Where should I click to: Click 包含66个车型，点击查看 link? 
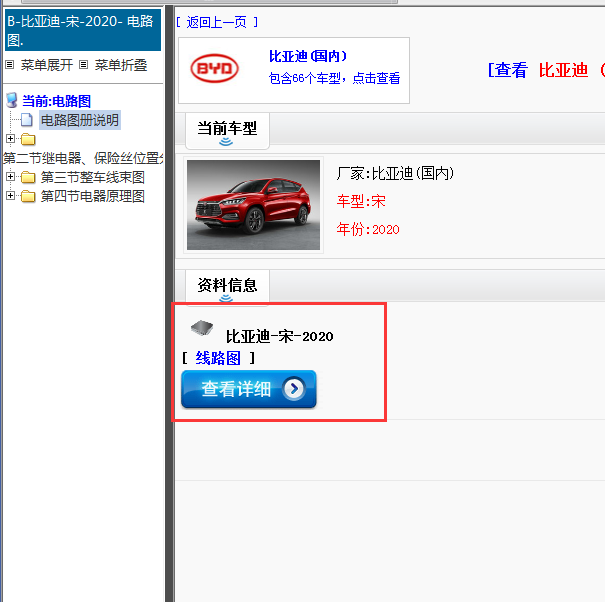coord(334,78)
